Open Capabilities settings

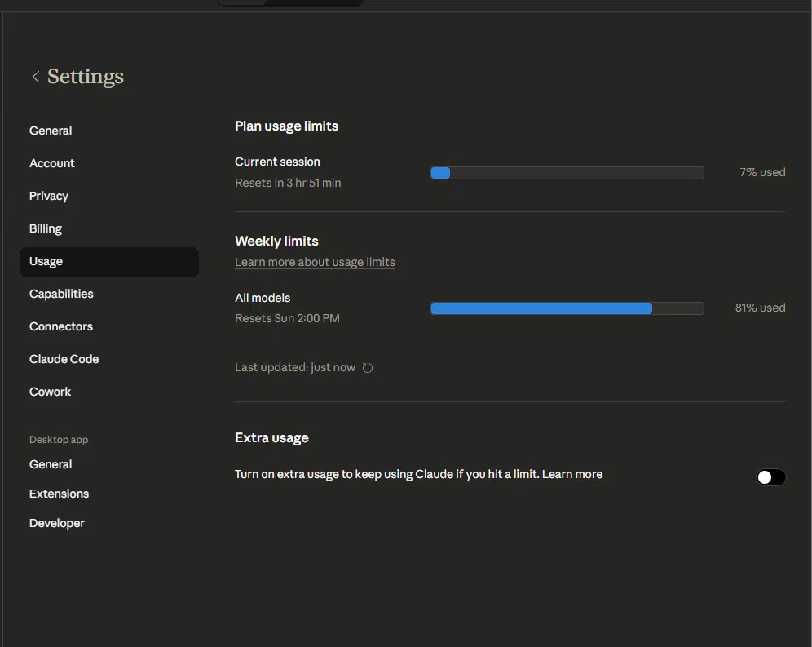(61, 294)
